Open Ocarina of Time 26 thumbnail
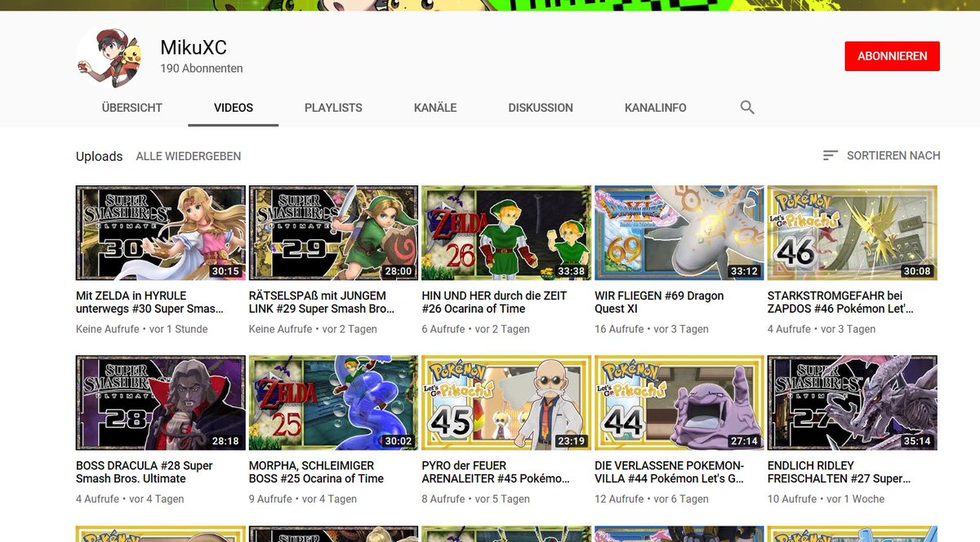 tap(506, 233)
